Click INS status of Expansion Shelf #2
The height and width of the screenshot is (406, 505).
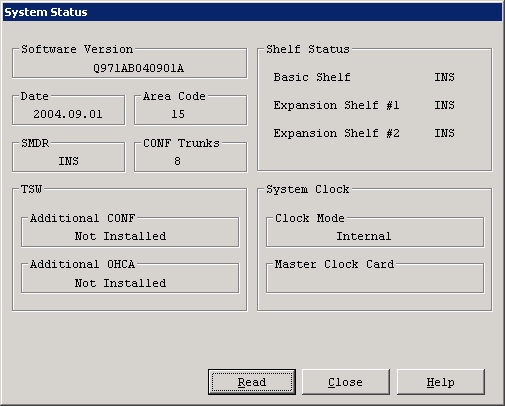point(444,133)
